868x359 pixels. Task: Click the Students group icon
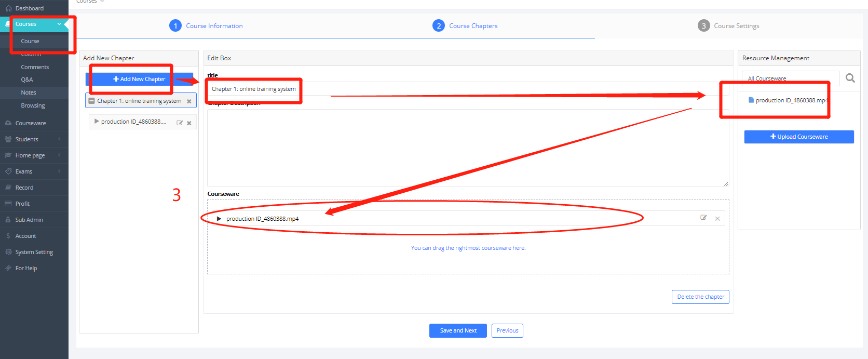point(8,139)
